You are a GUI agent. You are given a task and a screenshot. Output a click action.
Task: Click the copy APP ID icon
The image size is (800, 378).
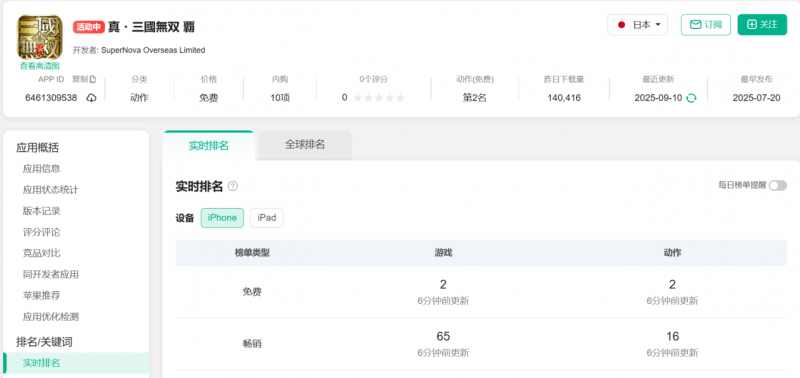(x=92, y=80)
